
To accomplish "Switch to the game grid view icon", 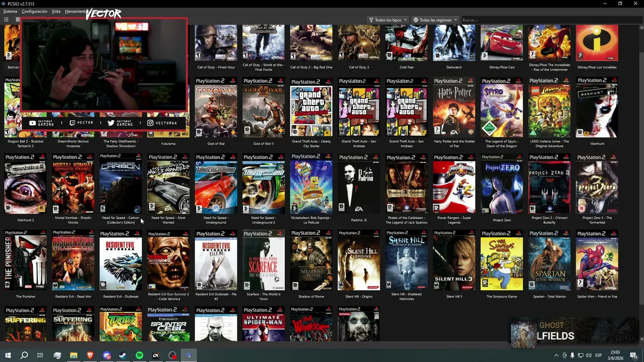I will coord(17,20).
